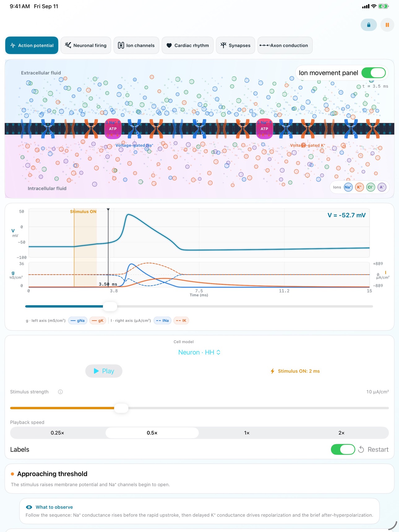The width and height of the screenshot is (399, 532).
Task: Click the Voltage-gated Na⁺ label
Action: point(134,145)
